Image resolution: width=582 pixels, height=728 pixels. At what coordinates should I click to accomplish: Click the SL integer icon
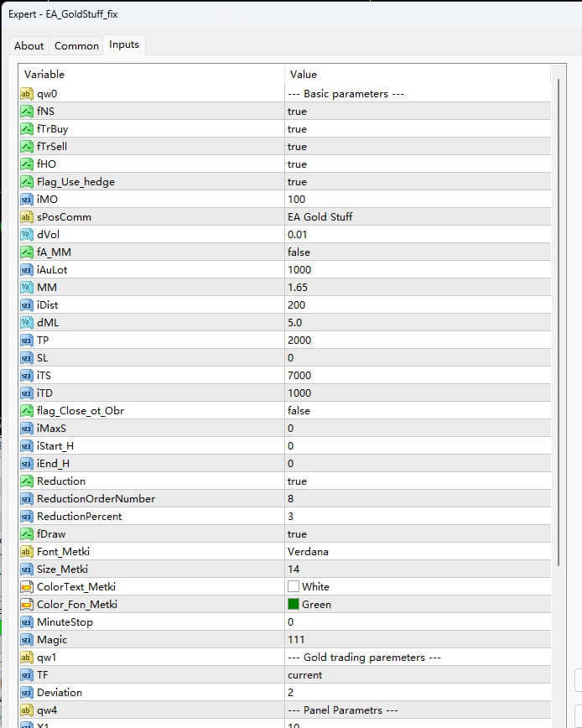pos(27,358)
